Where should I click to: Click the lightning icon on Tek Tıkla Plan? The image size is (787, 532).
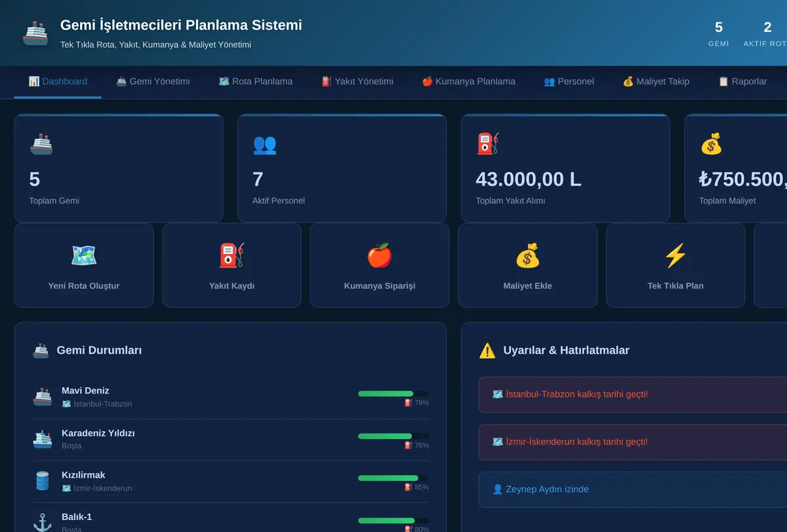(676, 255)
